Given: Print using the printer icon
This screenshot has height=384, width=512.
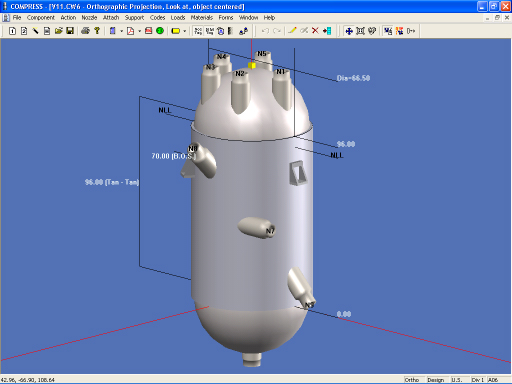Looking at the screenshot, I should pyautogui.click(x=86, y=31).
